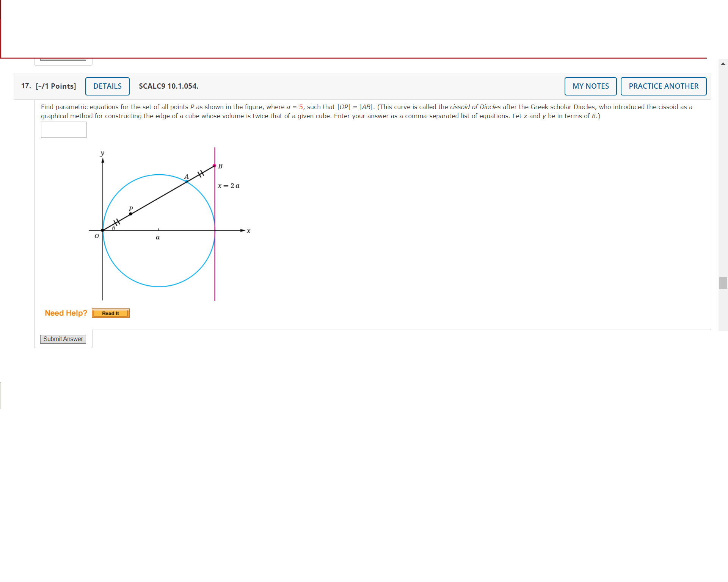Open MY NOTES

pos(590,86)
